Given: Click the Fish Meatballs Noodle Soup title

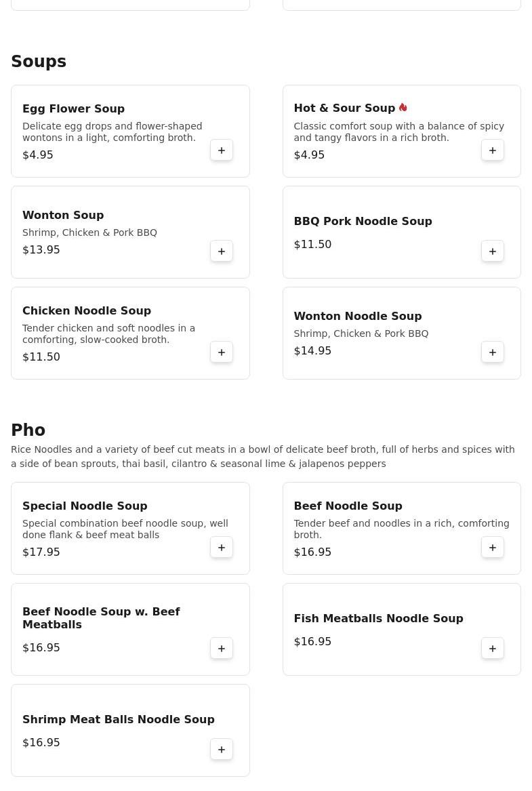Looking at the screenshot, I should click(x=378, y=618).
